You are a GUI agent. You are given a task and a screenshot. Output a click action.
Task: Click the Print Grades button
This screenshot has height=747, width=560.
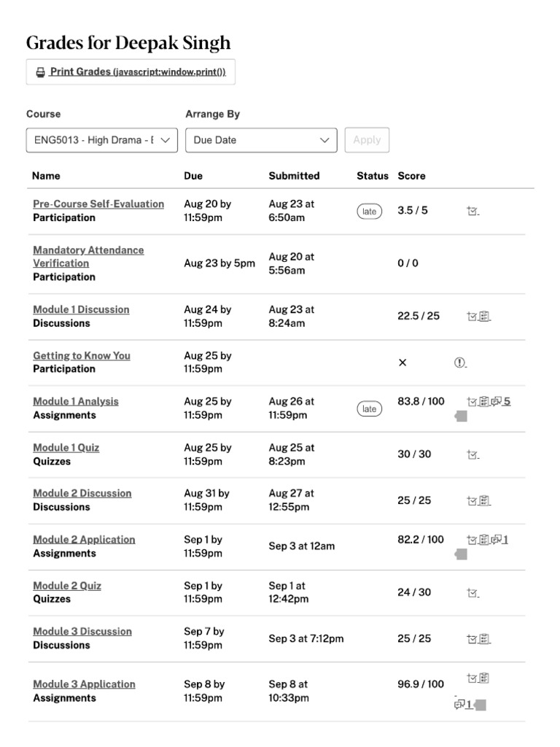(131, 72)
